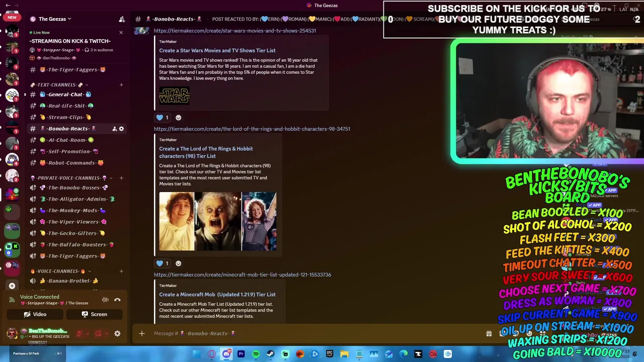The width and height of the screenshot is (644, 362).
Task: Open the minecraft-mob-tier-list URL link
Action: pos(243,275)
